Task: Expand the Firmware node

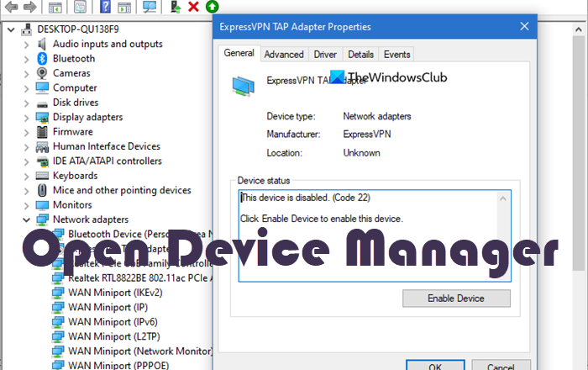Action: [x=26, y=133]
